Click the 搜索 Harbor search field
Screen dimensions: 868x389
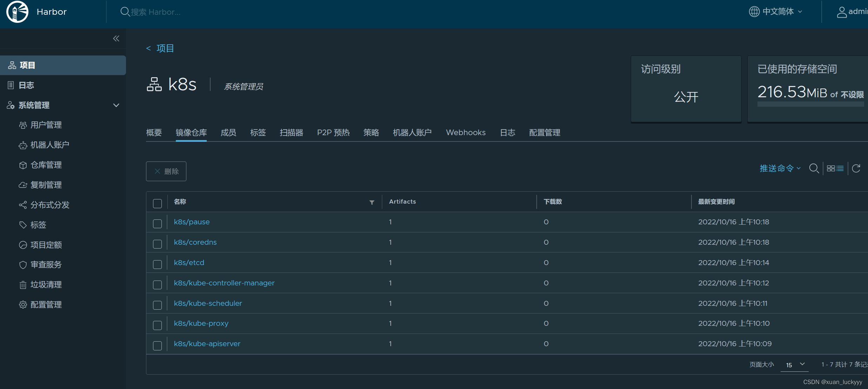pos(155,12)
